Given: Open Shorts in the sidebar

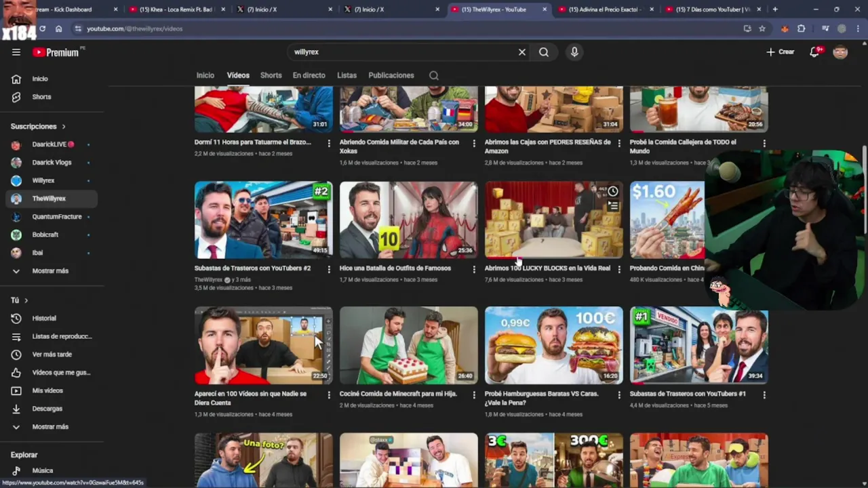Looking at the screenshot, I should (x=52, y=97).
